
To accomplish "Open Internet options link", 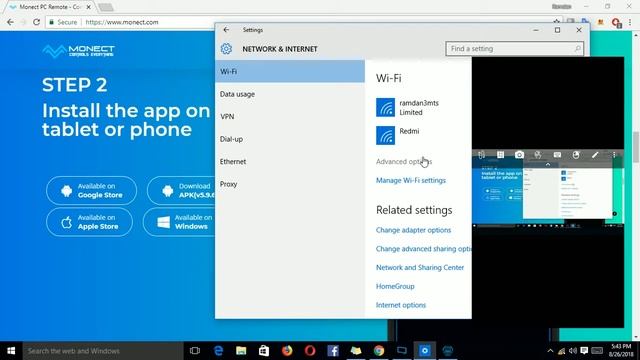I will coord(400,305).
